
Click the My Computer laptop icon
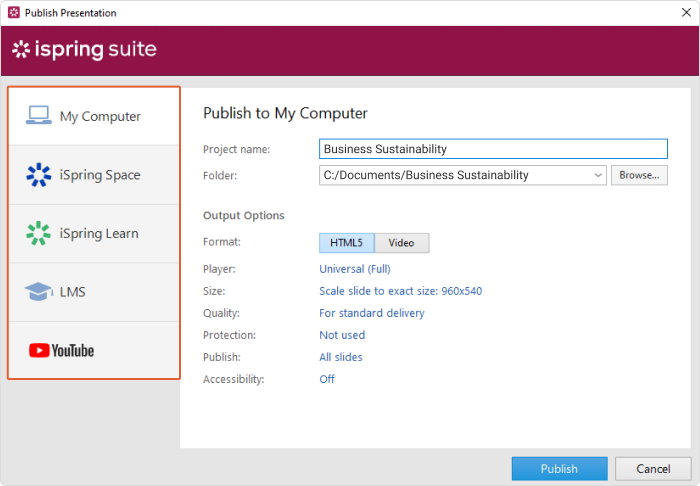point(38,116)
